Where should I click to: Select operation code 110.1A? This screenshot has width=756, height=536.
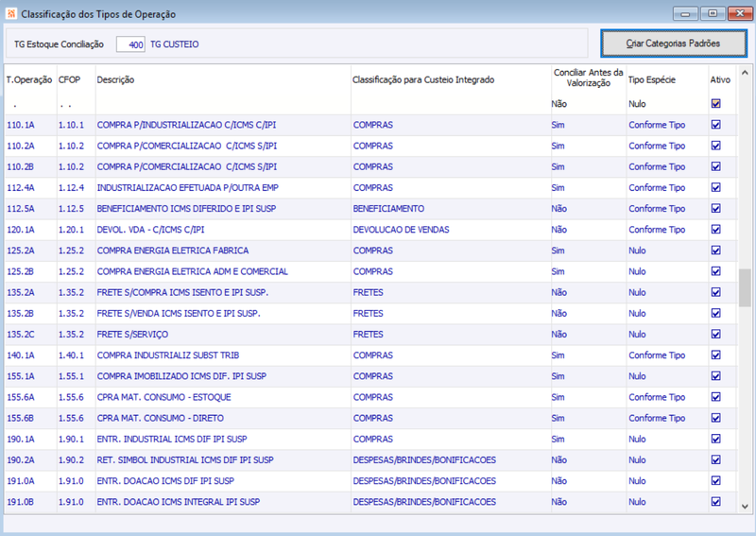pyautogui.click(x=21, y=125)
